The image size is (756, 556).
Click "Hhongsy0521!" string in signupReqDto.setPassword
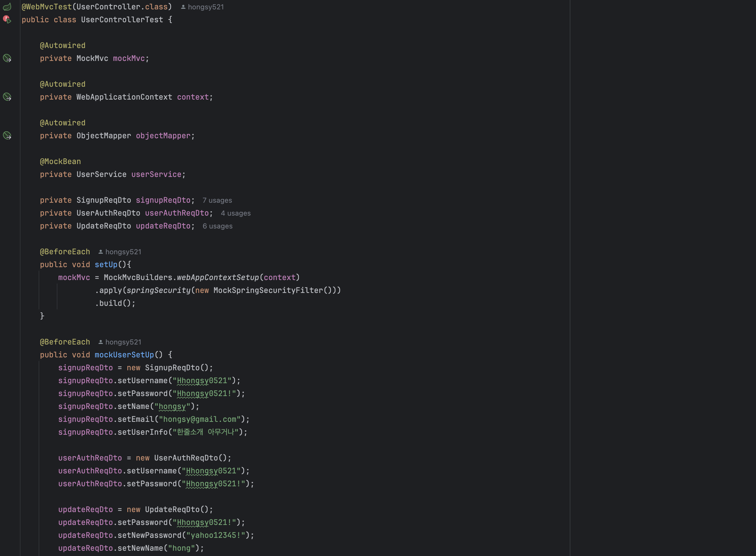pos(204,394)
